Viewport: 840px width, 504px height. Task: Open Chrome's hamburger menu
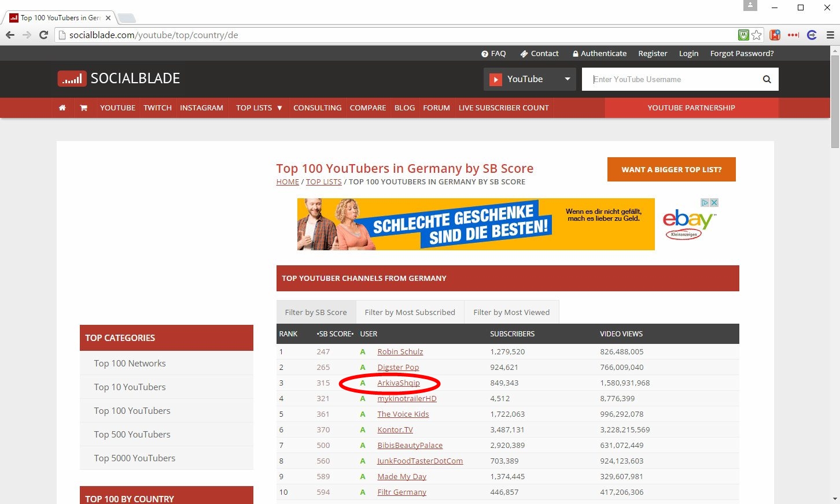[830, 35]
